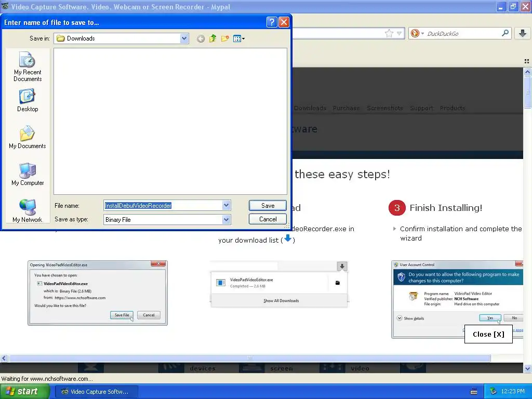Open the Windows Start menu
The image size is (532, 399).
[25, 392]
